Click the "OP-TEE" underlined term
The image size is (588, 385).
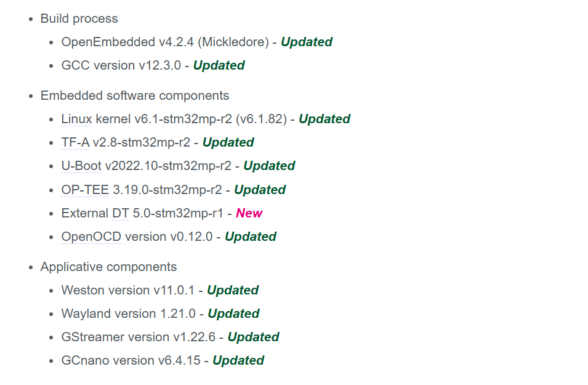(85, 190)
